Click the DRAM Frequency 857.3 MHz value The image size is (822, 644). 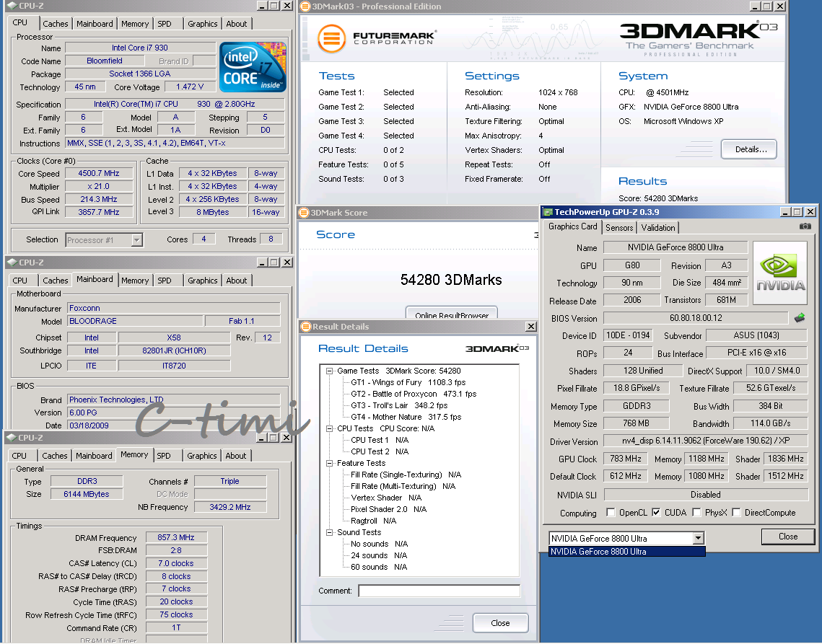[x=176, y=537]
